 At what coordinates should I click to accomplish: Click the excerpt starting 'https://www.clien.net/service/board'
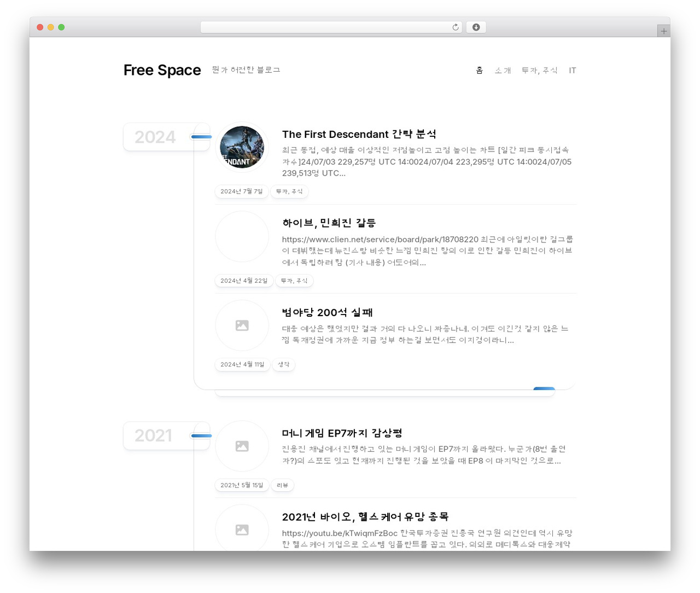[428, 251]
